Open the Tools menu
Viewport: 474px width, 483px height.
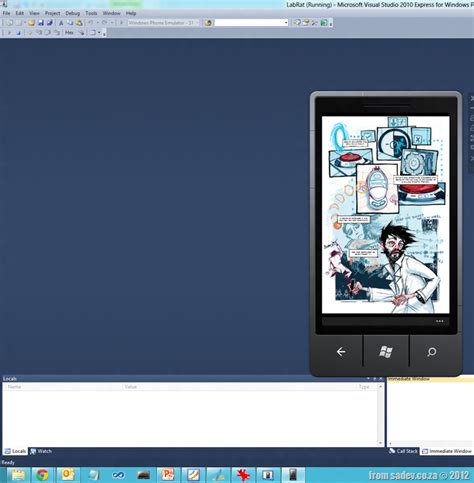coord(91,13)
